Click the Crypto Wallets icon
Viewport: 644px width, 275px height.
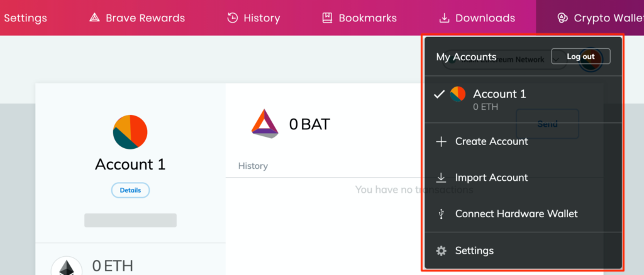coord(562,18)
